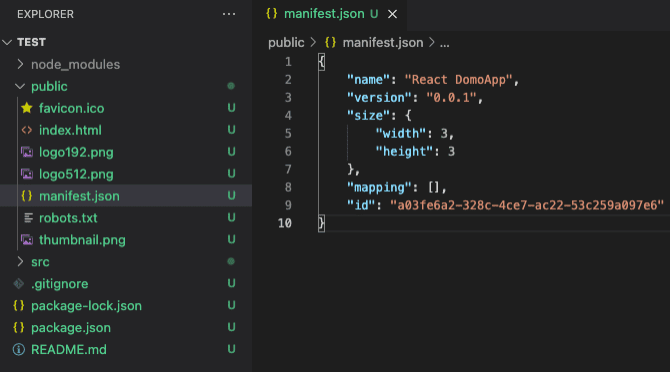The width and height of the screenshot is (670, 372).
Task: Click the manifest.json braces icon in tree
Action: pyautogui.click(x=26, y=196)
